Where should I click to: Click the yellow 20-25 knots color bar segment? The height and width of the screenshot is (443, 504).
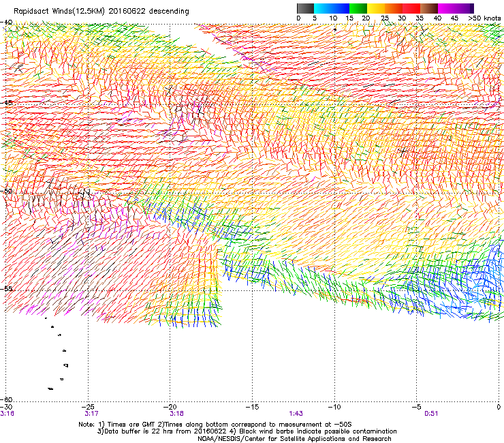coord(376,8)
